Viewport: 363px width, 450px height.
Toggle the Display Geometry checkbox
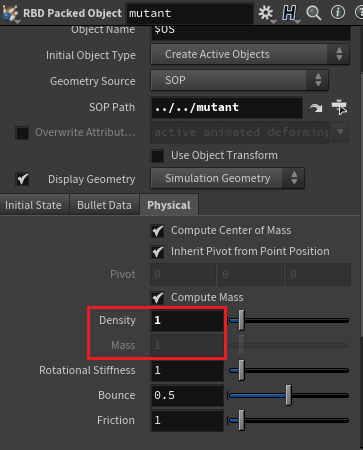(x=22, y=179)
